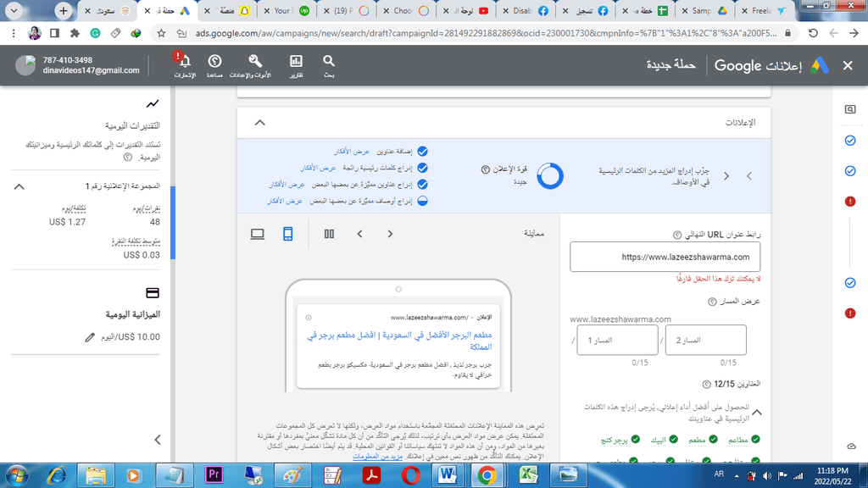Click help icon beside ad strength label
Viewport: 868px width, 488px height.
click(x=486, y=169)
